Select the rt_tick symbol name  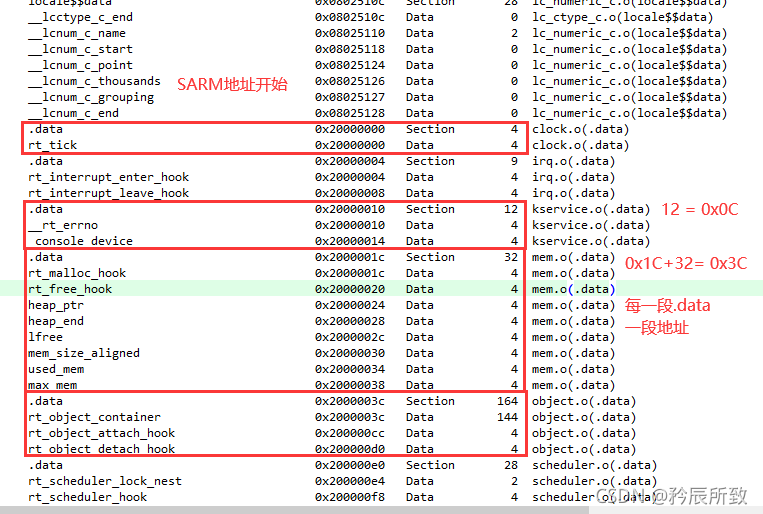pos(53,145)
